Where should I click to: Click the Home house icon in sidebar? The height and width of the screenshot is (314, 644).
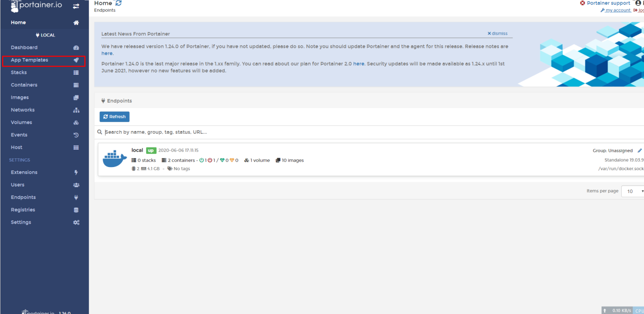tap(76, 22)
